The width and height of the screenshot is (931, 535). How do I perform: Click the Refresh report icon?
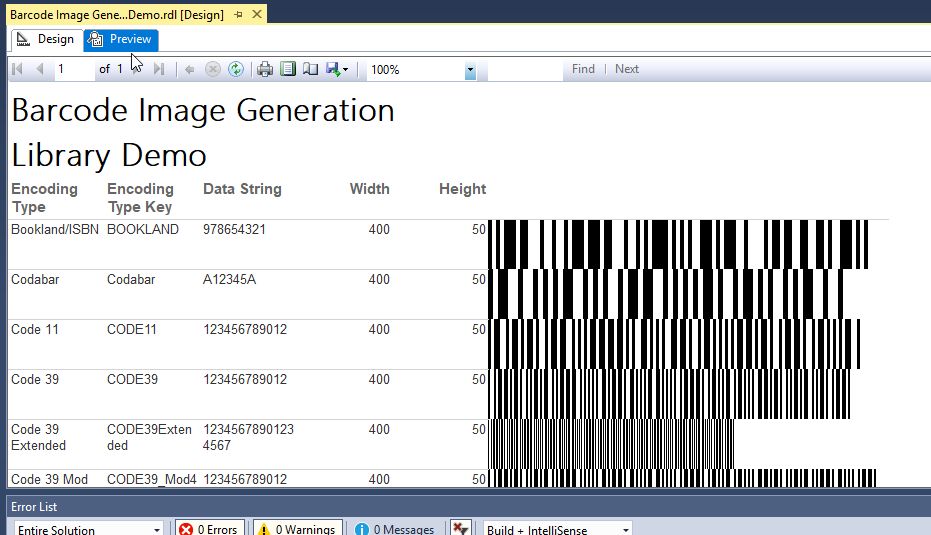point(236,69)
